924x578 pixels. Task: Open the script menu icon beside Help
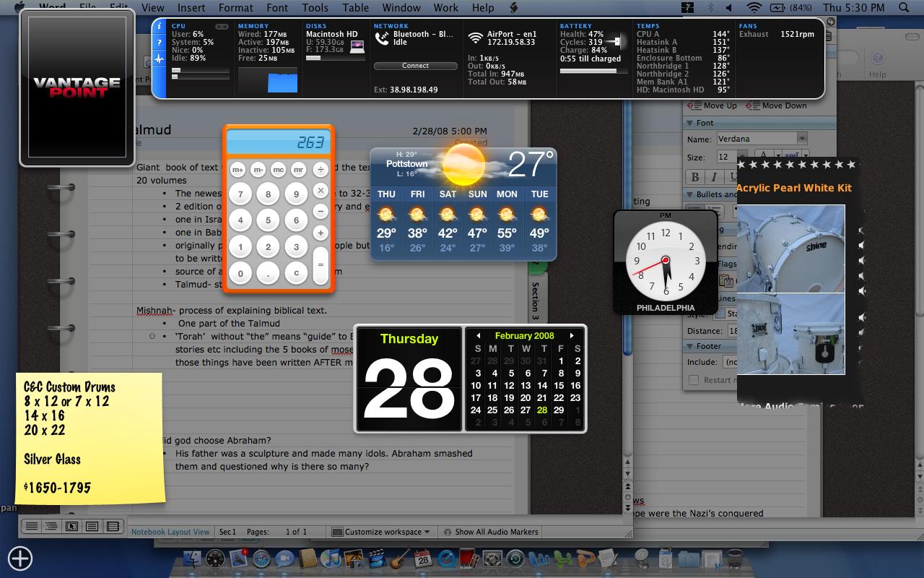514,8
